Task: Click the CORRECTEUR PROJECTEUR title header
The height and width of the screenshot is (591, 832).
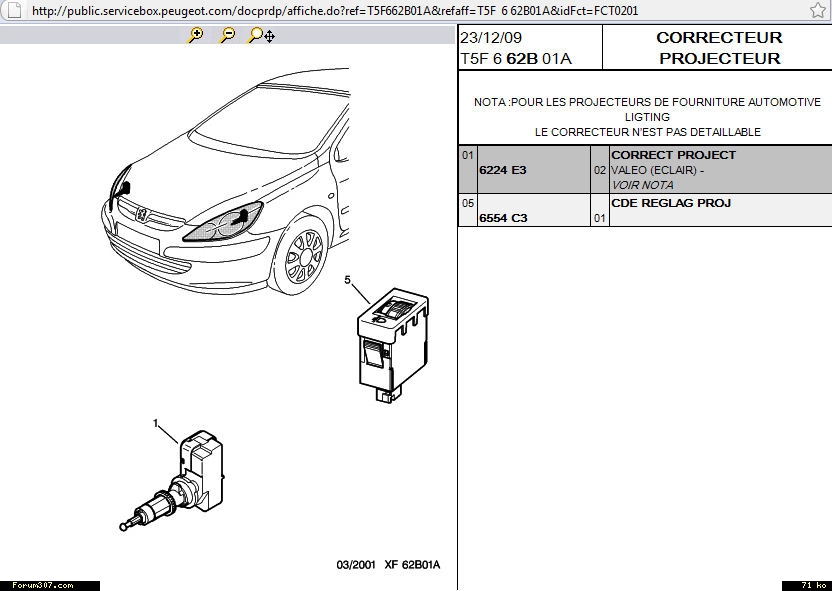Action: pyautogui.click(x=718, y=48)
